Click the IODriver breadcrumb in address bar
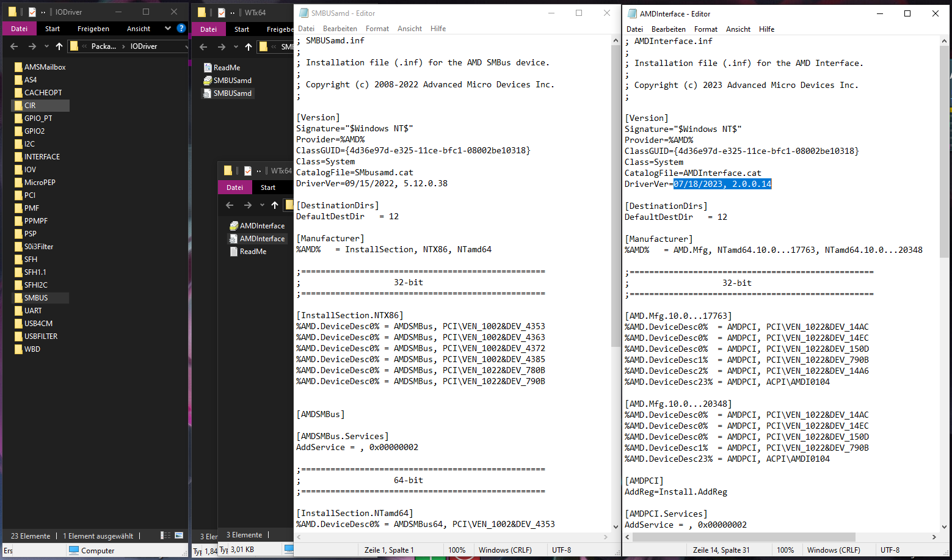The image size is (952, 560). coord(144,46)
